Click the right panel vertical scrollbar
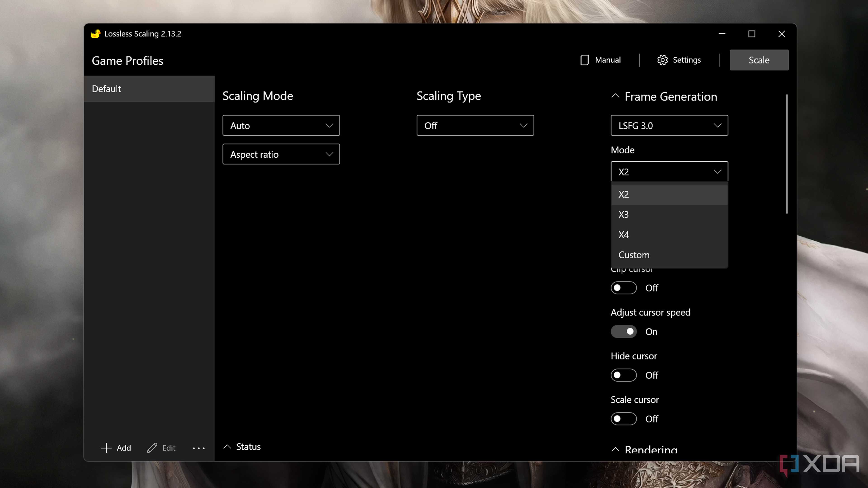 click(x=787, y=154)
